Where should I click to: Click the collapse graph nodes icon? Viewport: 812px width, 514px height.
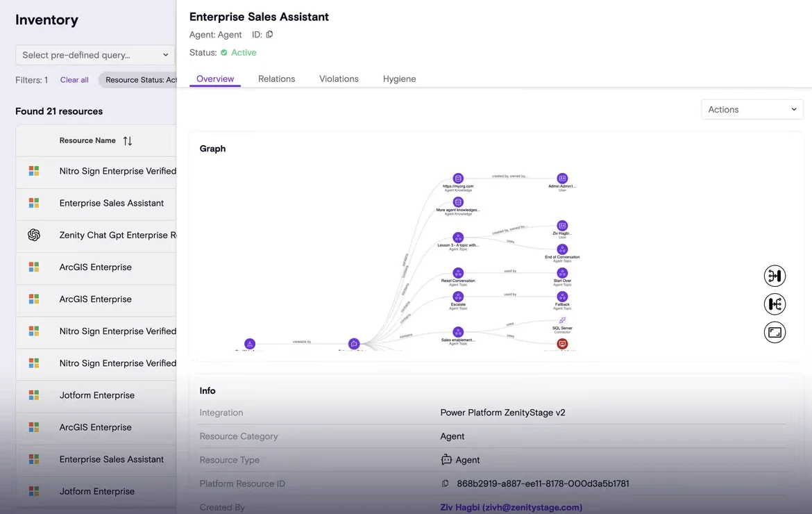775,276
